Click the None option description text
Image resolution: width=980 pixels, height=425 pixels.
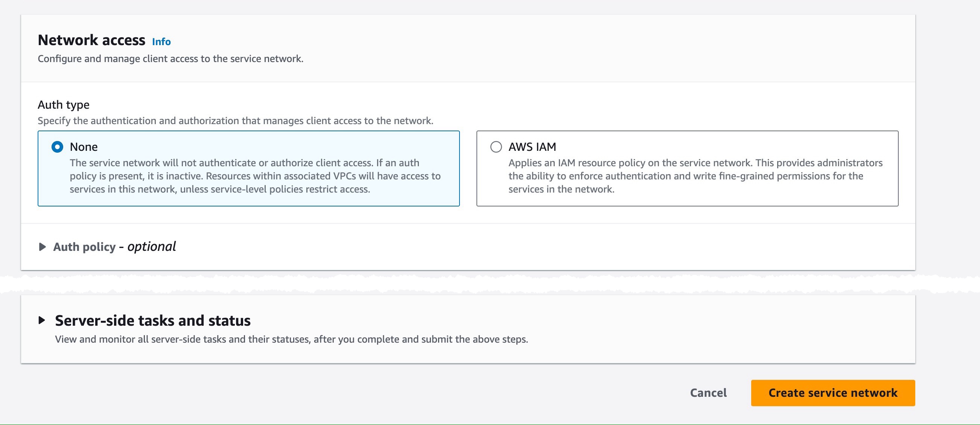tap(255, 176)
